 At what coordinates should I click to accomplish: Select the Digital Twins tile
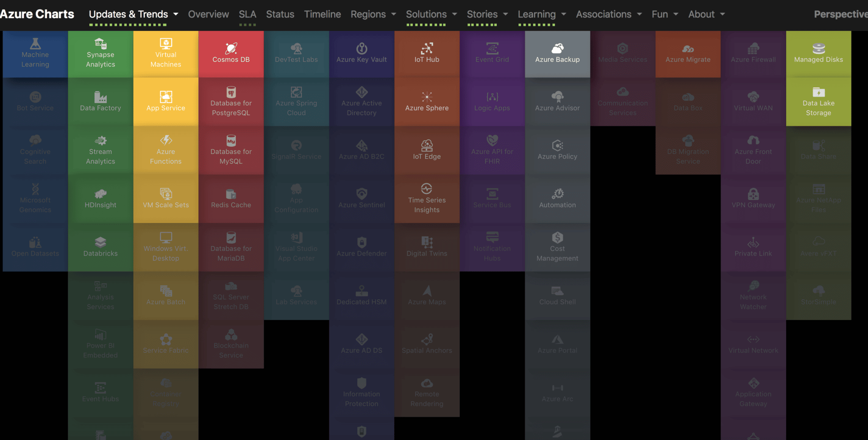(x=427, y=247)
